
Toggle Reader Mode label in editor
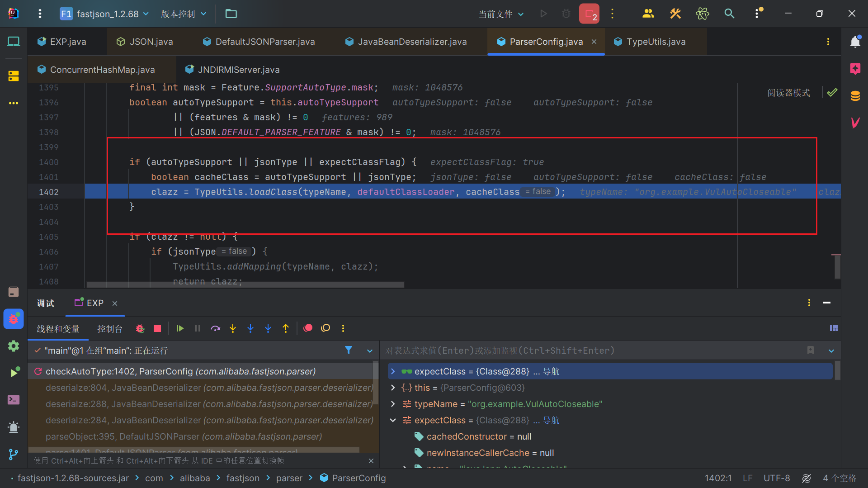(x=788, y=93)
